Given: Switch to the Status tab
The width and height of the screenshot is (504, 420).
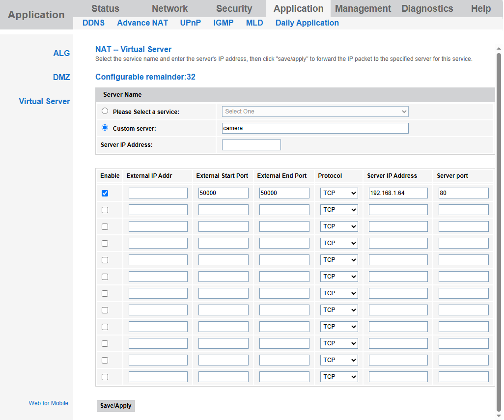Looking at the screenshot, I should coord(105,8).
